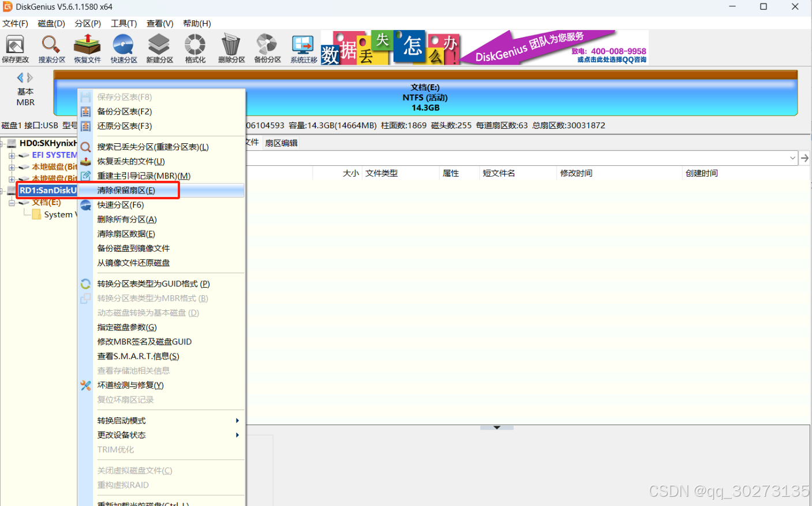
Task: Click the path input field
Action: [x=517, y=158]
